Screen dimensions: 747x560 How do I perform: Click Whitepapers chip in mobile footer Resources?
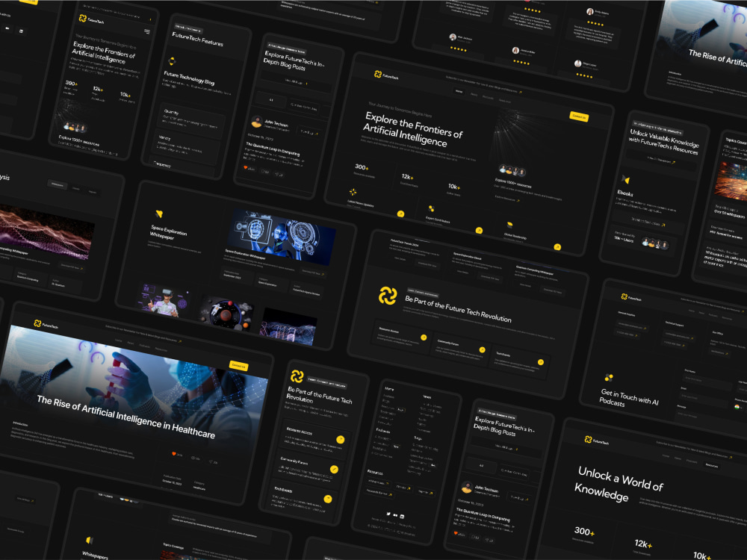pyautogui.click(x=376, y=482)
